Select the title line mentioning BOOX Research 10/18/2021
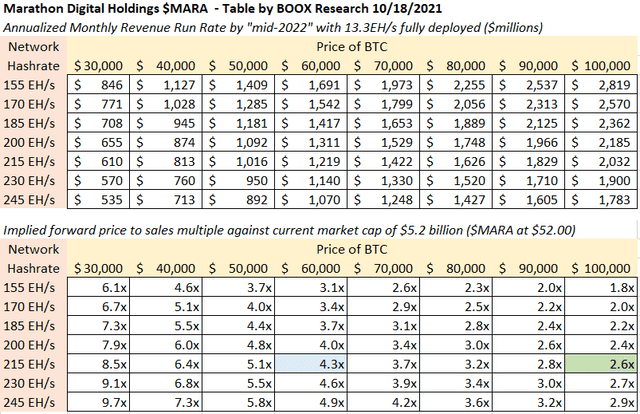640x414 pixels. 222,8
